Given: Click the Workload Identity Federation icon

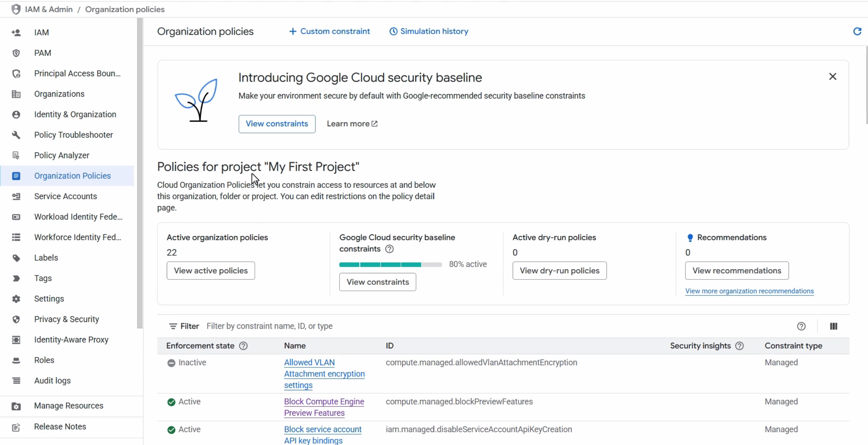Looking at the screenshot, I should click(x=16, y=217).
